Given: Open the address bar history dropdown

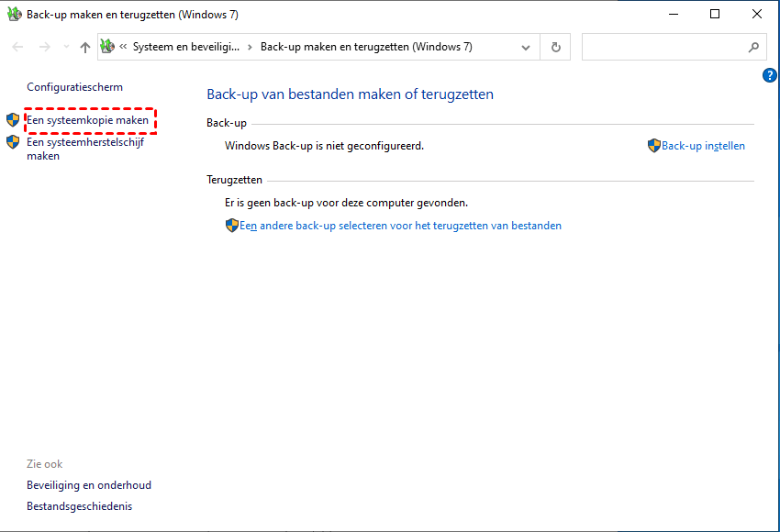Looking at the screenshot, I should (525, 48).
